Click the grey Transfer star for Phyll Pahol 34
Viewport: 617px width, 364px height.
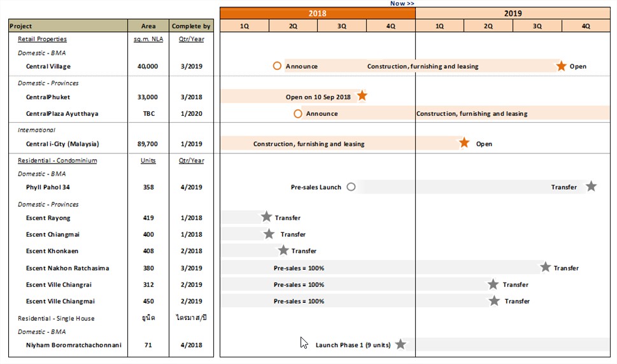591,186
